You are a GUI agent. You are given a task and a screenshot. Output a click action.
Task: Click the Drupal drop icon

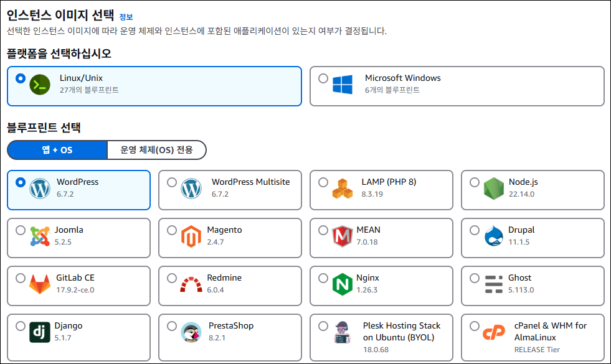pos(494,236)
